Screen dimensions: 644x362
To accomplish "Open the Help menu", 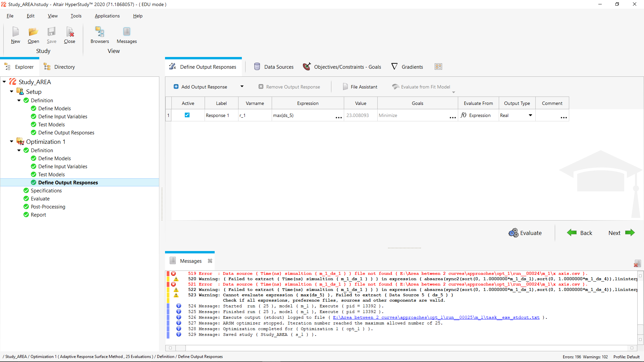I will tap(138, 16).
